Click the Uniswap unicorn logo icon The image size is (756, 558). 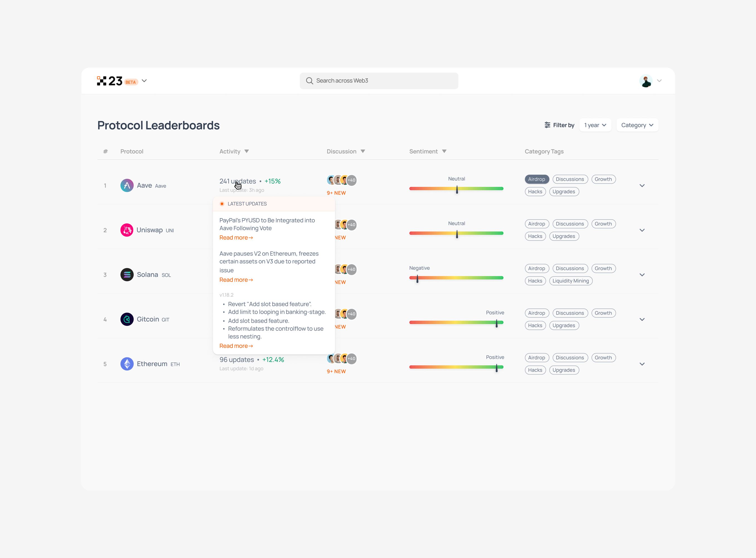(x=127, y=230)
